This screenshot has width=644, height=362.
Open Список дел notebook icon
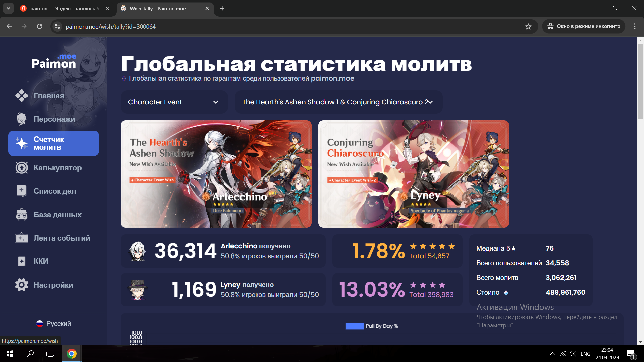pos(22,191)
